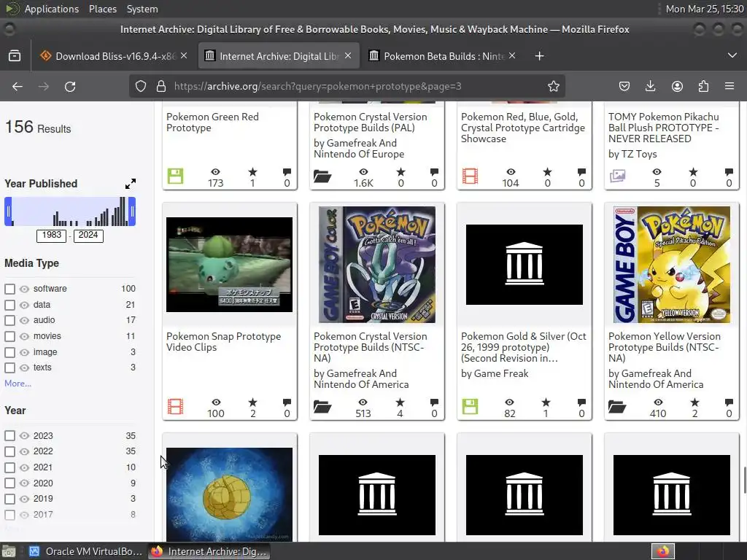Open Pokemon Gold & Silver Oct 26 prototype

pyautogui.click(x=523, y=347)
